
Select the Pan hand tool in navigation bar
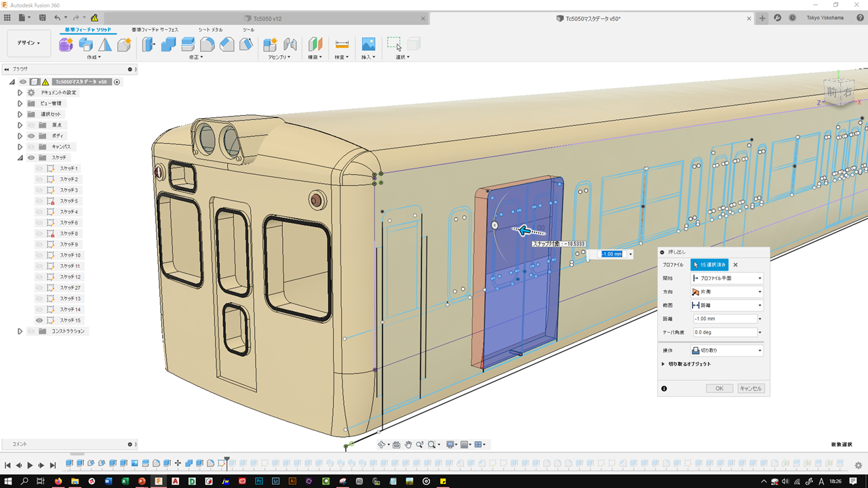[x=408, y=445]
